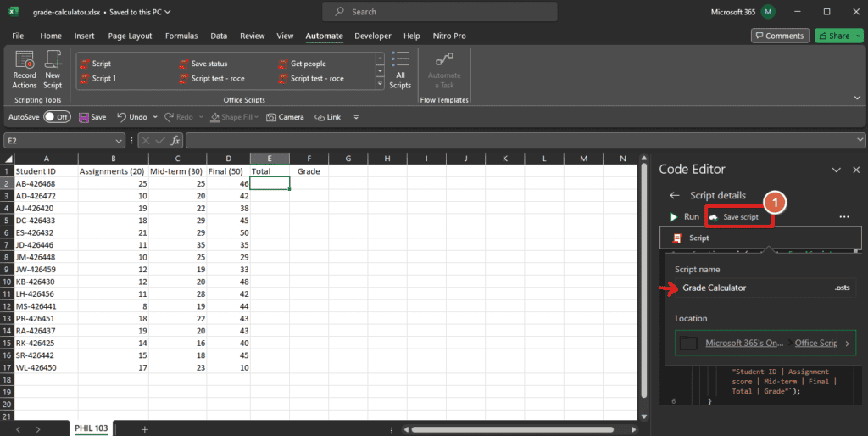Run the 'Script' office script from gallery
The width and height of the screenshot is (868, 436).
[96, 64]
